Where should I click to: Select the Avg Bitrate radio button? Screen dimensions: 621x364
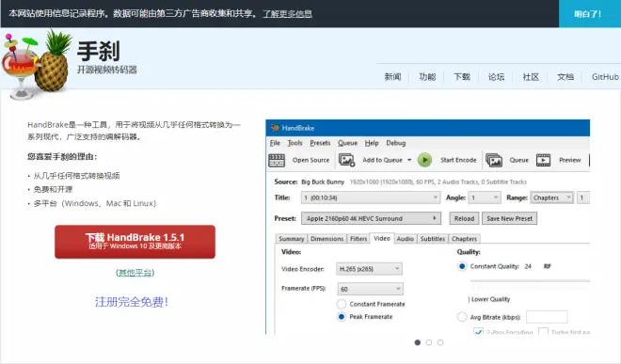pyautogui.click(x=462, y=316)
